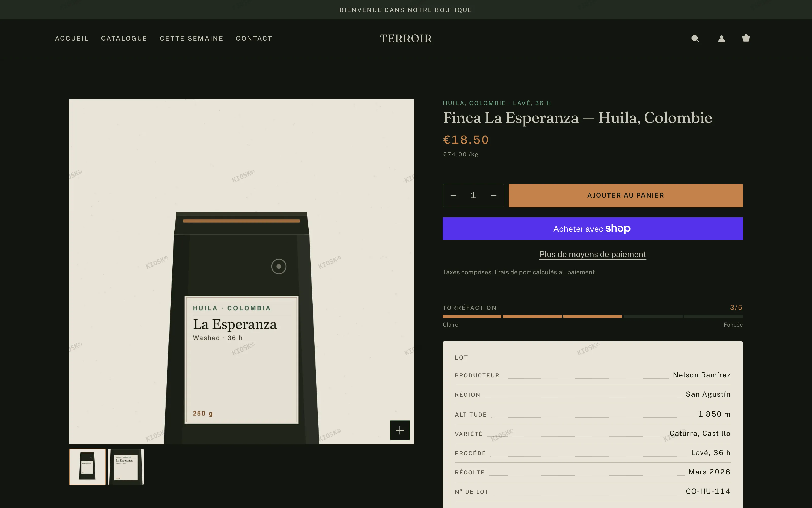Click the quantity field showing 1

pos(473,196)
